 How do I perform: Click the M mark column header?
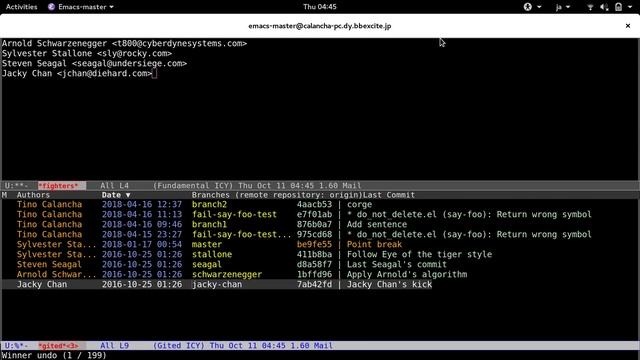point(4,195)
